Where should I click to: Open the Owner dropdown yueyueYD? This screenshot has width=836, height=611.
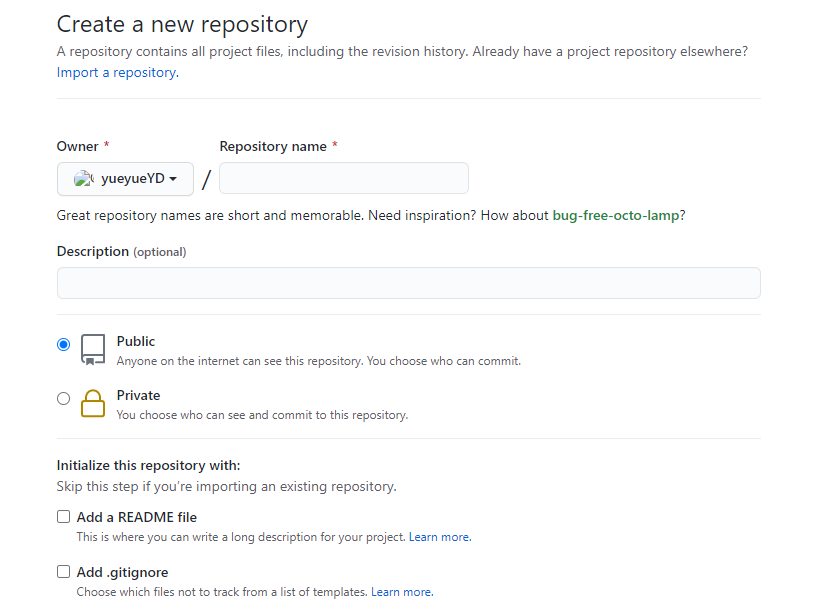[x=125, y=179]
